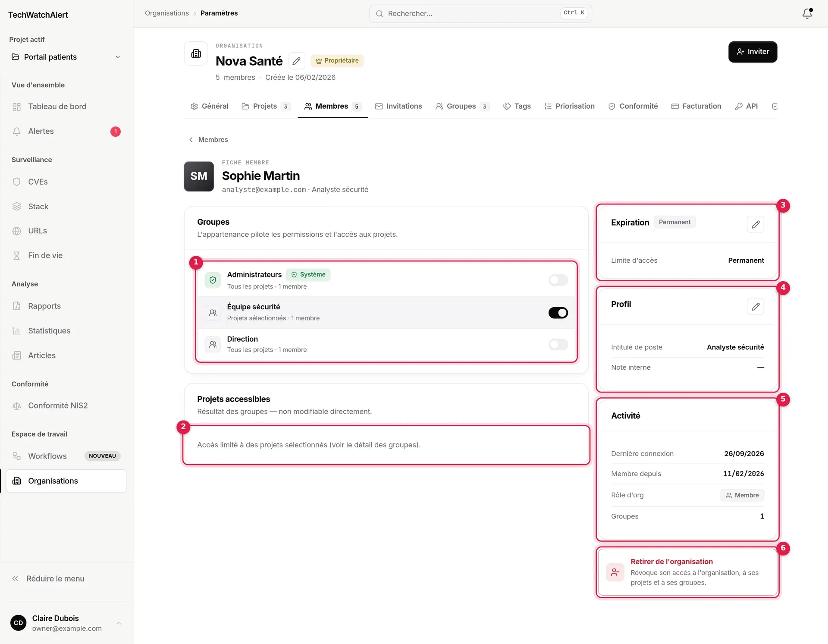Screen dimensions: 828x644
Task: Open Workflows page
Action: tap(66, 456)
